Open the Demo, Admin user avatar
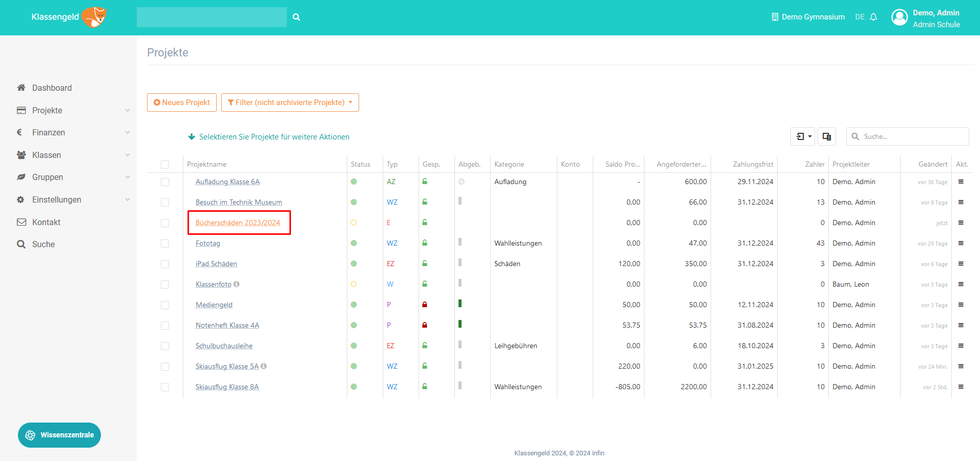This screenshot has width=980, height=461. (x=900, y=17)
